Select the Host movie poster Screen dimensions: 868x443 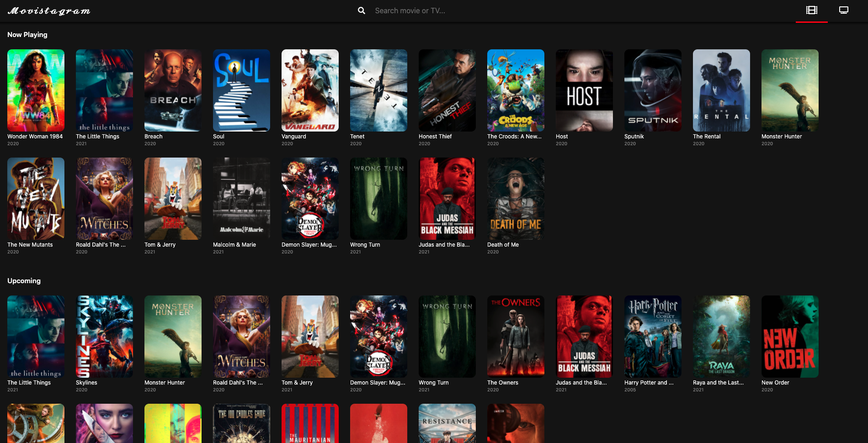[584, 90]
